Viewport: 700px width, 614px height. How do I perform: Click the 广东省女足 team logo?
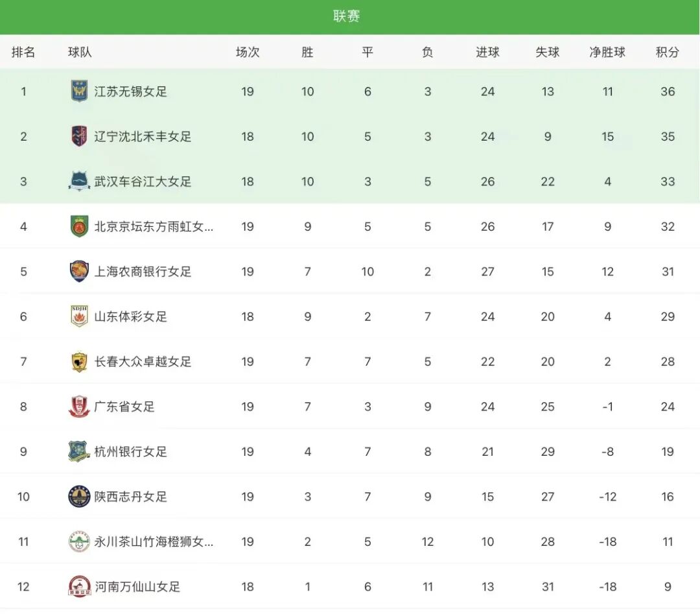coord(80,407)
